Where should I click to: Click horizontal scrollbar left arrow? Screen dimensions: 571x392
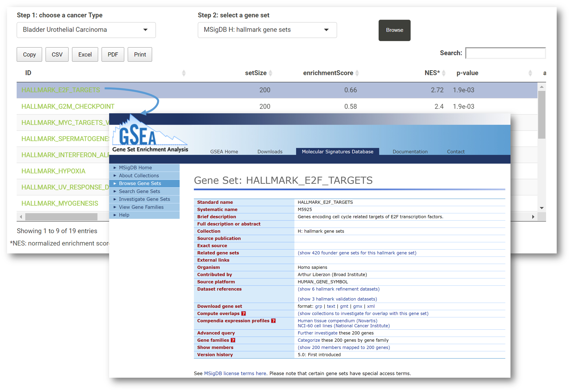pos(21,217)
